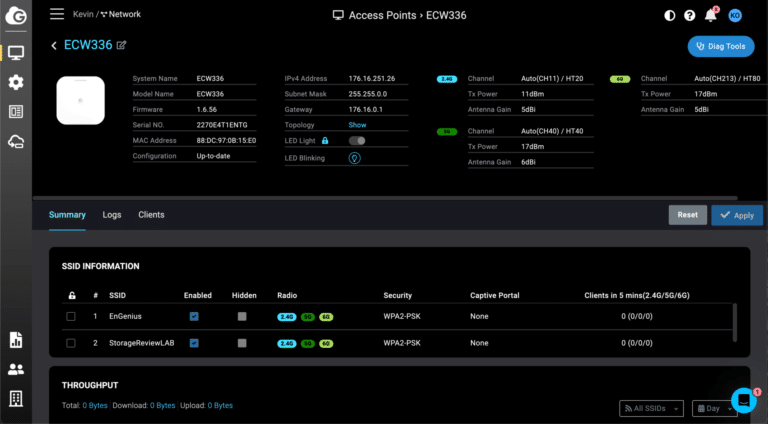The width and height of the screenshot is (768, 424).
Task: Click the access point device thumbnail
Action: (x=80, y=100)
